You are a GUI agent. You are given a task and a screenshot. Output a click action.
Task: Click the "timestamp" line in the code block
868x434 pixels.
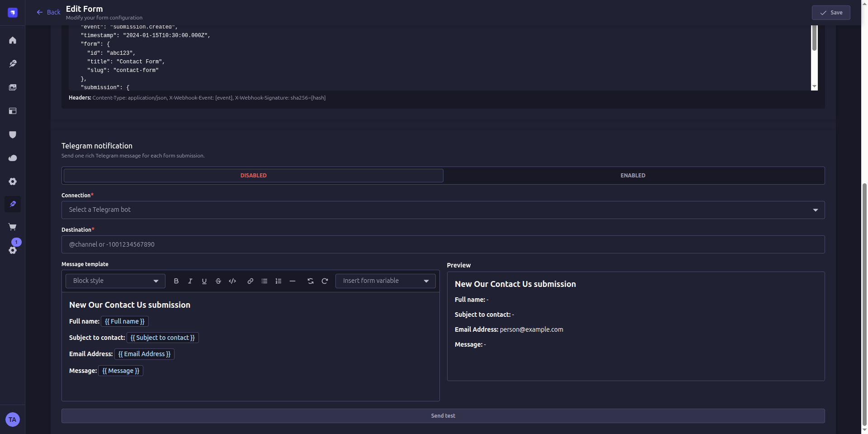146,35
